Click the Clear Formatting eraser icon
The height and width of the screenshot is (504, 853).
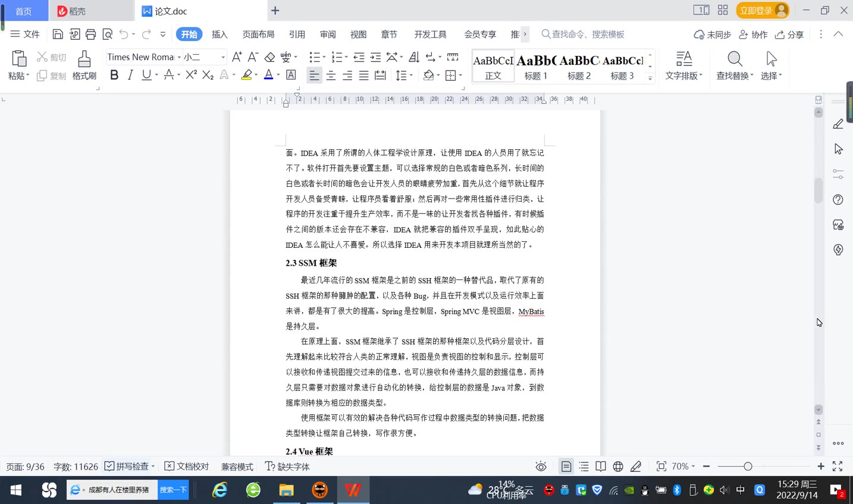(269, 57)
